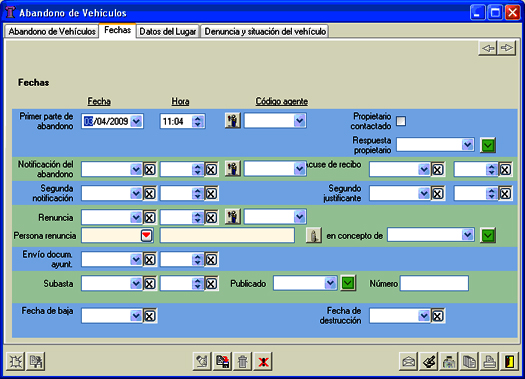Open the Segundo justificante date dropdown

[424, 194]
